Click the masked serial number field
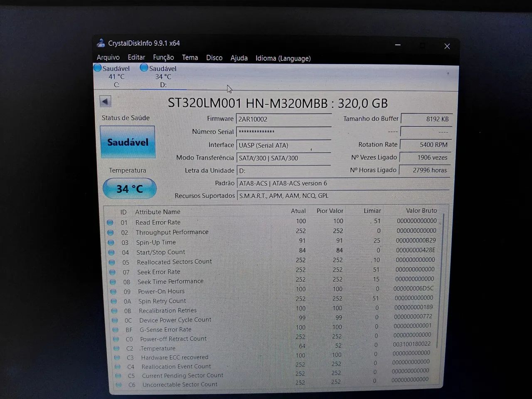The height and width of the screenshot is (399, 532). (x=284, y=132)
